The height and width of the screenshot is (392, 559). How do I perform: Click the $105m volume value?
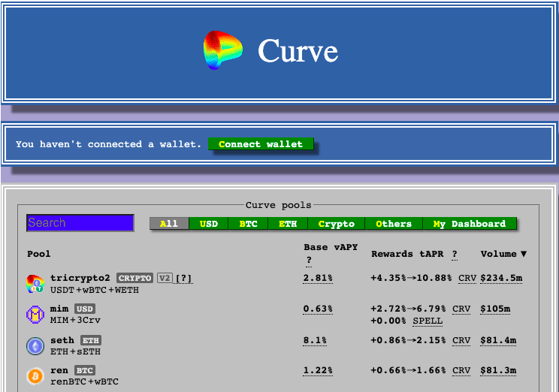495,309
